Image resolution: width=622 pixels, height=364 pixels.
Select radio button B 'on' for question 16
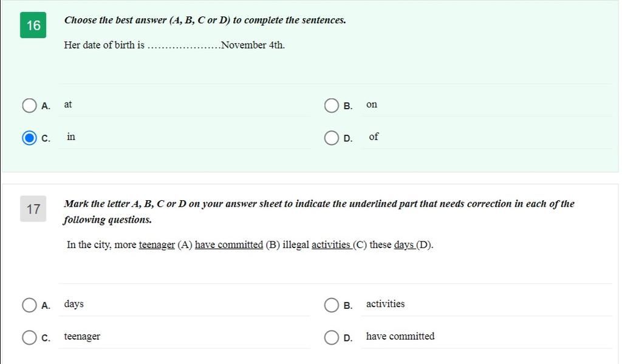(x=331, y=106)
